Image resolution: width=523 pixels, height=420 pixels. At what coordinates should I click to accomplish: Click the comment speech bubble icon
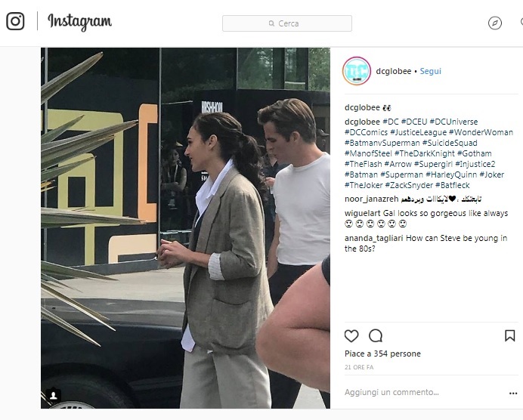(376, 335)
